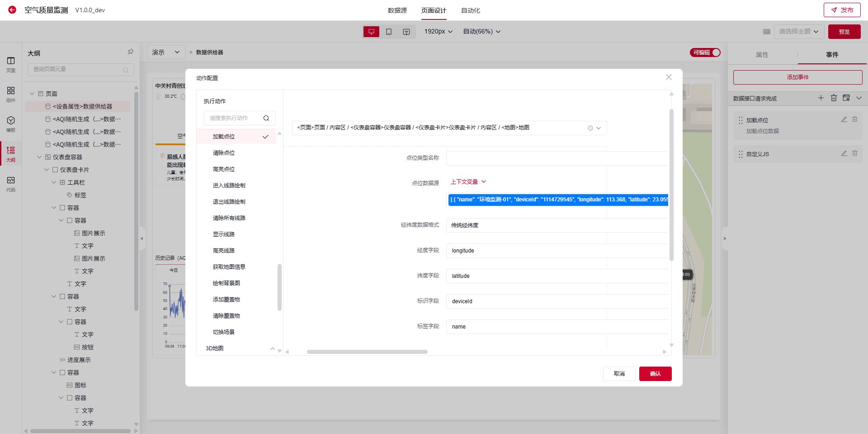Edit the 加载点位 action entry

pyautogui.click(x=844, y=119)
